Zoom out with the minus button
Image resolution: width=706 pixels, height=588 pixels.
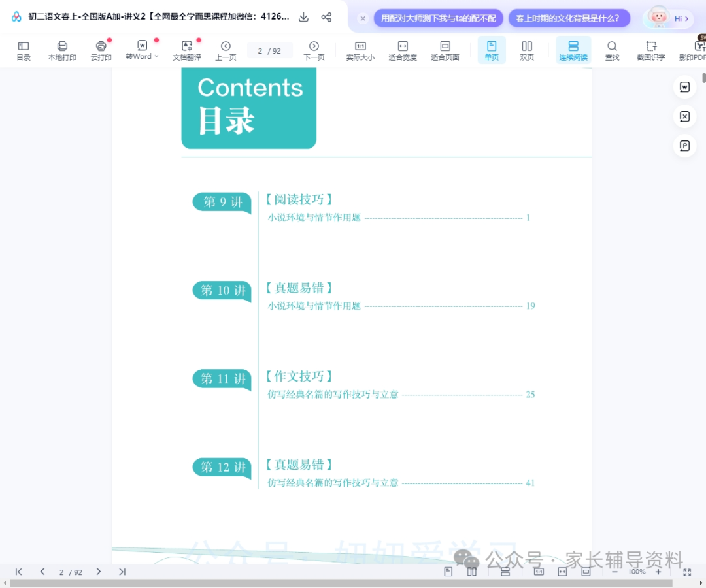(x=614, y=572)
